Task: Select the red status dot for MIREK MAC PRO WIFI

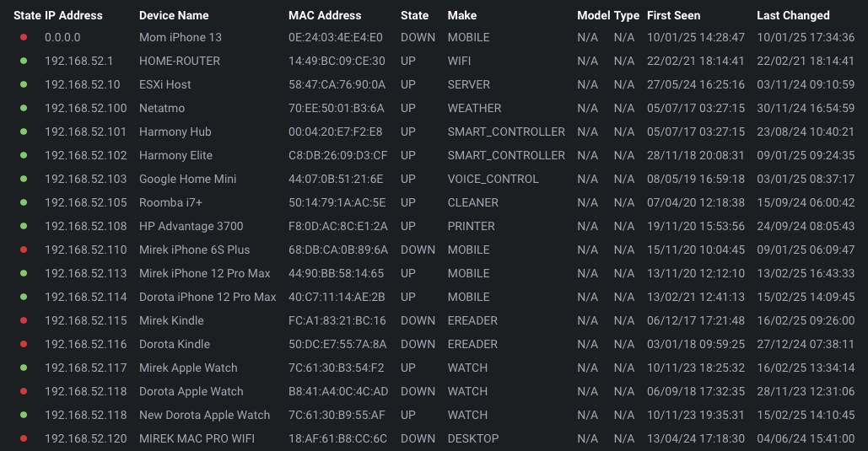Action: click(24, 438)
